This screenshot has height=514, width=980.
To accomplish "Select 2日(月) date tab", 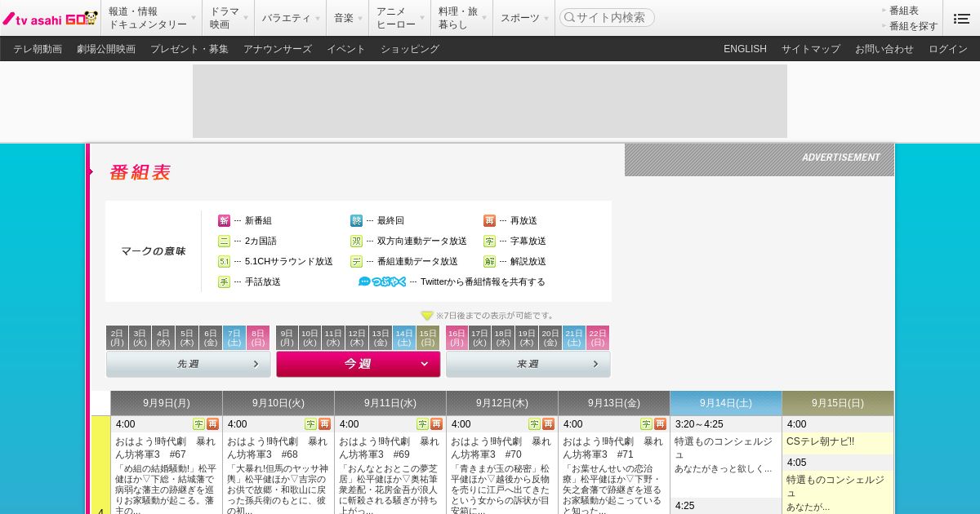I will tap(117, 338).
